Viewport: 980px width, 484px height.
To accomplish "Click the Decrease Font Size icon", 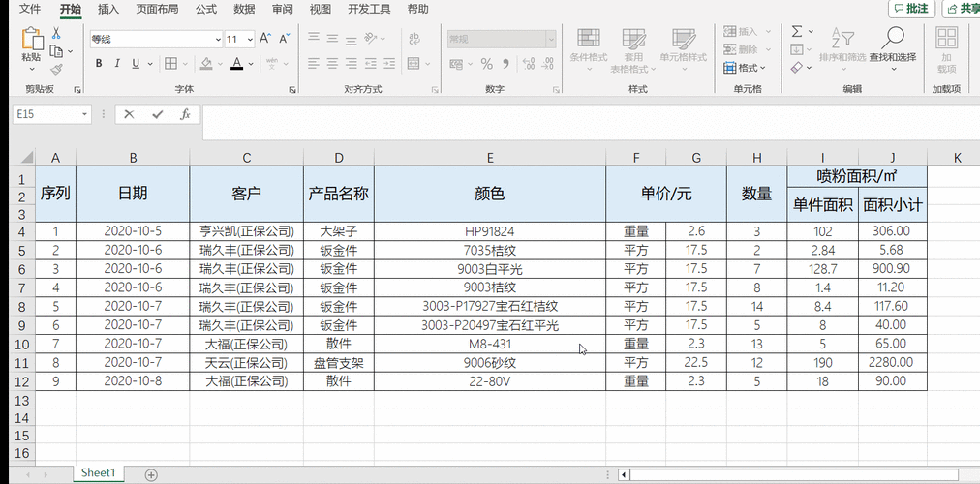I will coord(285,39).
